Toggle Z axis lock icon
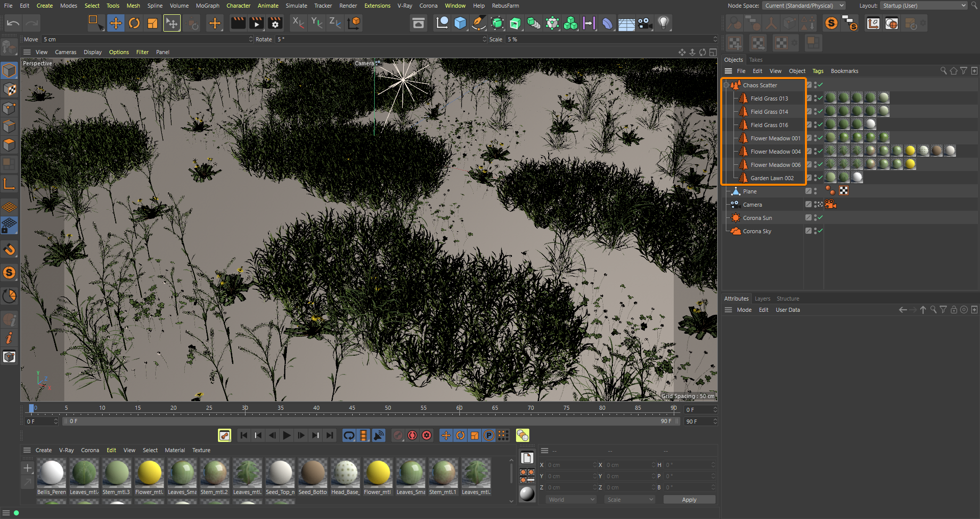The width and height of the screenshot is (980, 519). point(335,22)
